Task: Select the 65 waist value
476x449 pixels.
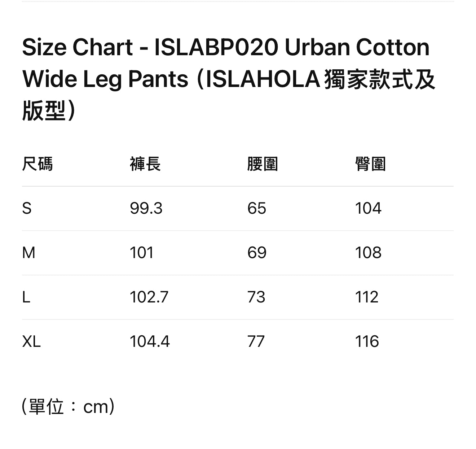Action: [x=256, y=208]
